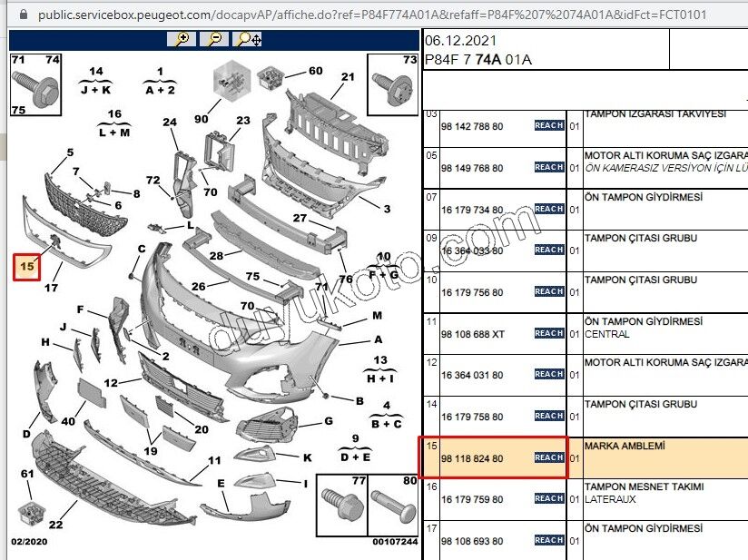Select callout 60 near the top of diagram

315,71
